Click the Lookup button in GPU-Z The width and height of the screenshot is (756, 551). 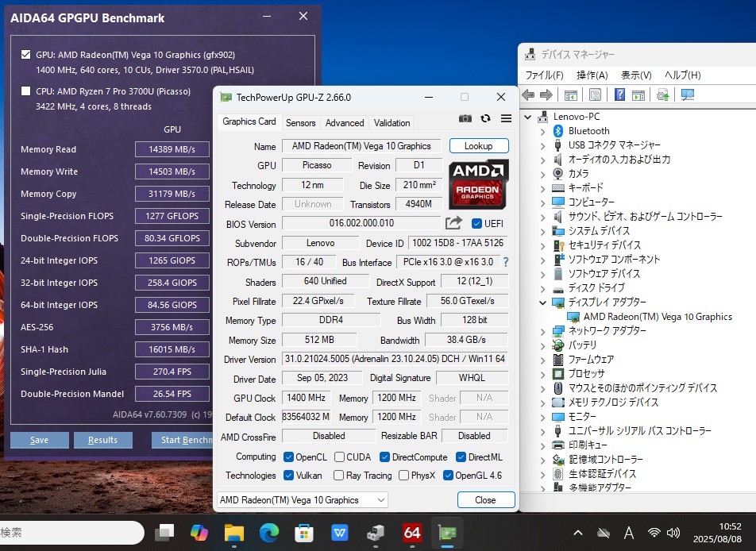click(479, 145)
